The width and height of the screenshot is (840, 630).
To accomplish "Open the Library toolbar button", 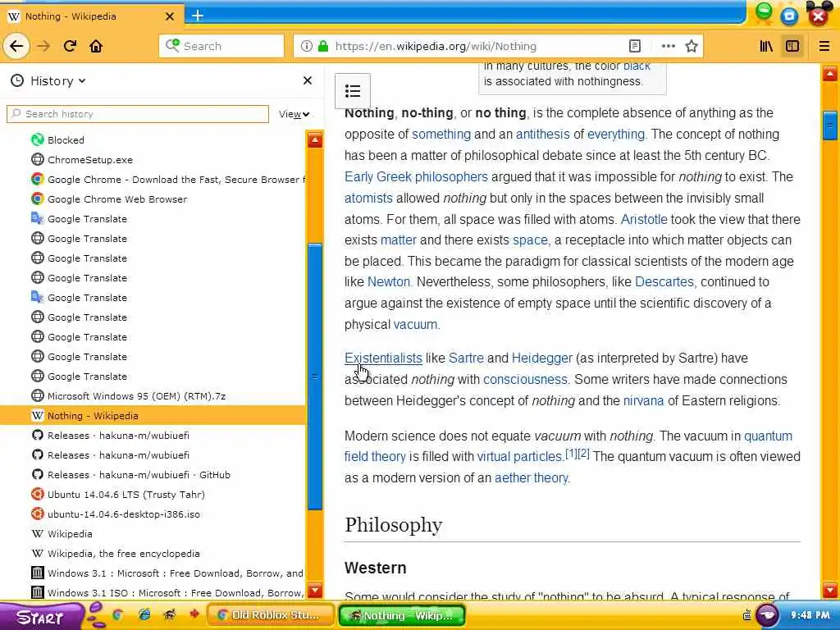I will click(x=767, y=46).
